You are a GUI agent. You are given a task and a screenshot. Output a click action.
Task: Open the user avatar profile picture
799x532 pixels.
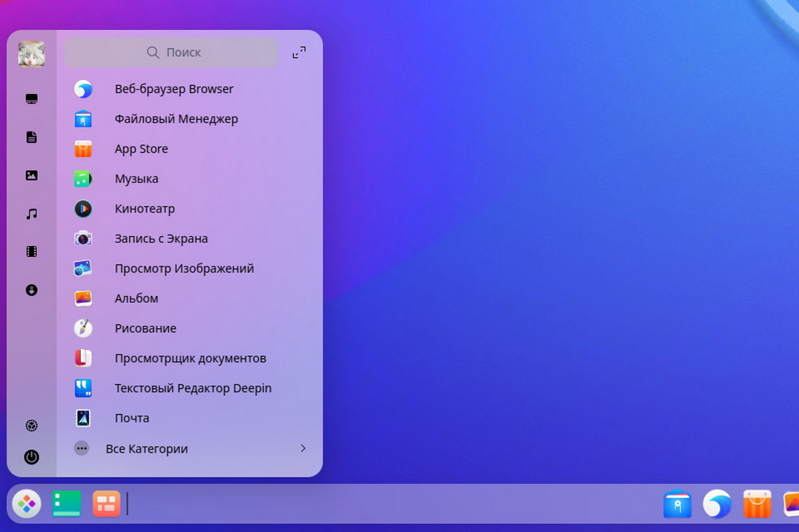pos(31,54)
